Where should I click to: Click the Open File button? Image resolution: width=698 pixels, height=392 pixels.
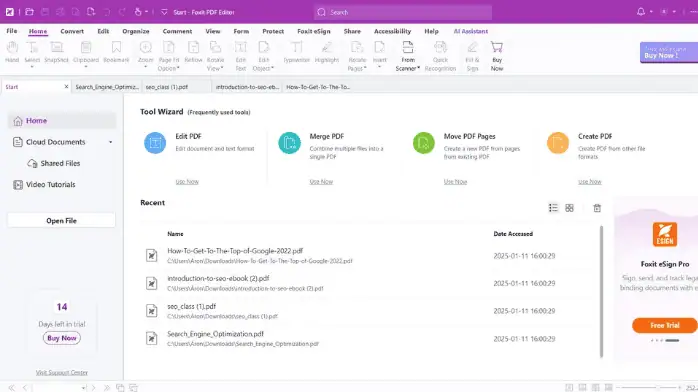[x=61, y=221]
